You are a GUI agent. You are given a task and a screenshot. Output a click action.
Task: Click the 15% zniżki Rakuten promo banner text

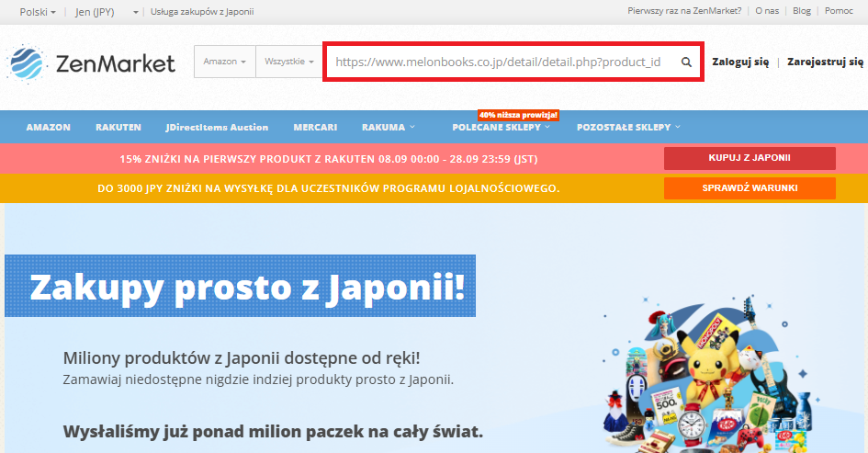(328, 159)
